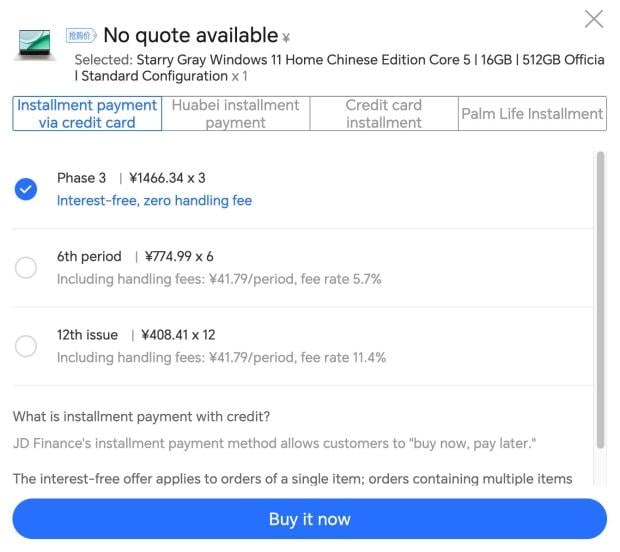This screenshot has height=552, width=620.
Task: Click the ¥774.99 x 6 amount
Action: coord(179,256)
